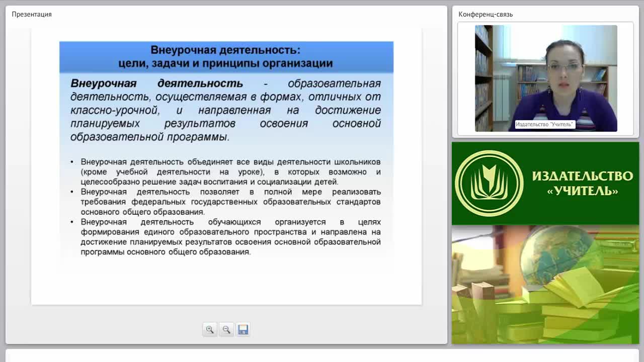Image resolution: width=644 pixels, height=362 pixels.
Task: Save the presentation with the floppy icon
Action: [243, 329]
